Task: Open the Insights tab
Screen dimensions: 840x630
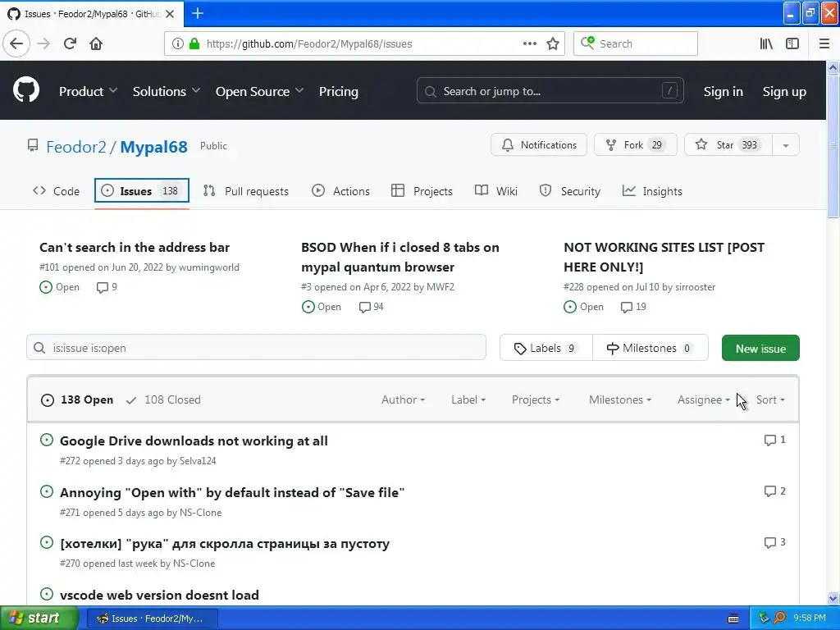Action: [x=652, y=190]
